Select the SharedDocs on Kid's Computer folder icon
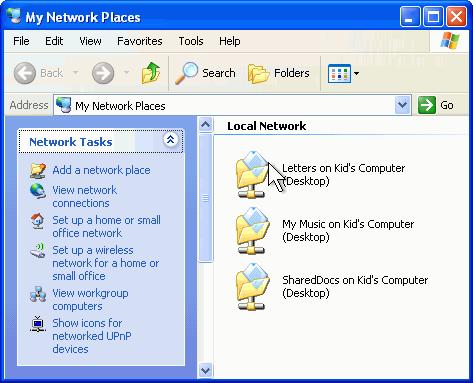The width and height of the screenshot is (473, 383). (x=253, y=287)
